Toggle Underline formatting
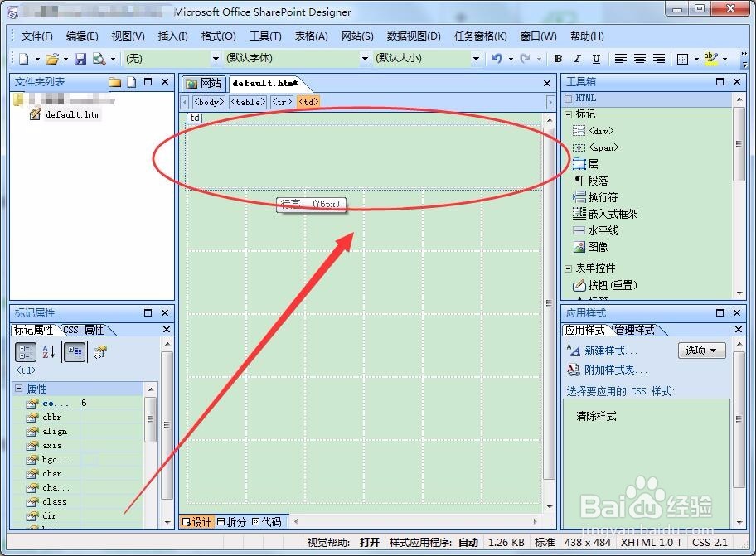 click(x=596, y=58)
